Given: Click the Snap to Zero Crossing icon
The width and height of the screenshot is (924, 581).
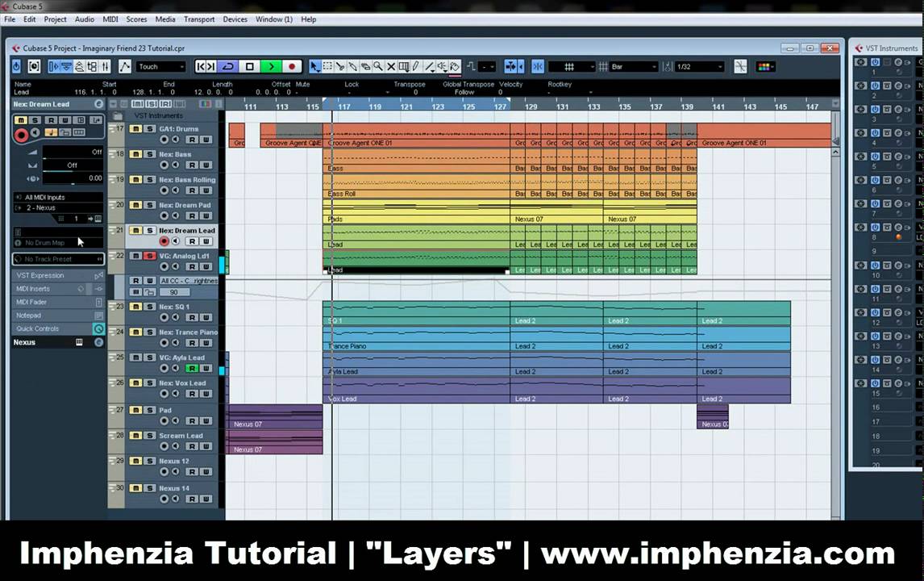Looking at the screenshot, I should point(741,67).
